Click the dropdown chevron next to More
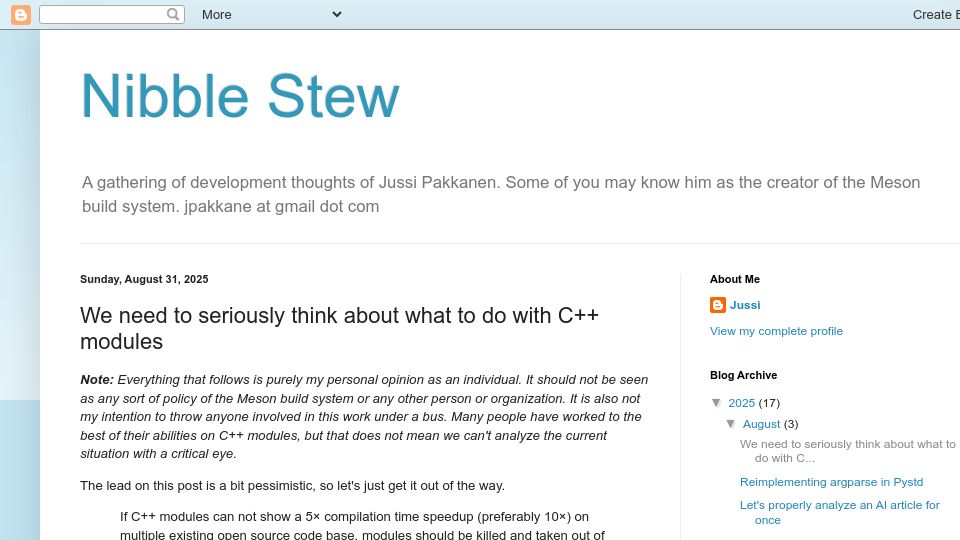Image resolution: width=960 pixels, height=540 pixels. (337, 14)
